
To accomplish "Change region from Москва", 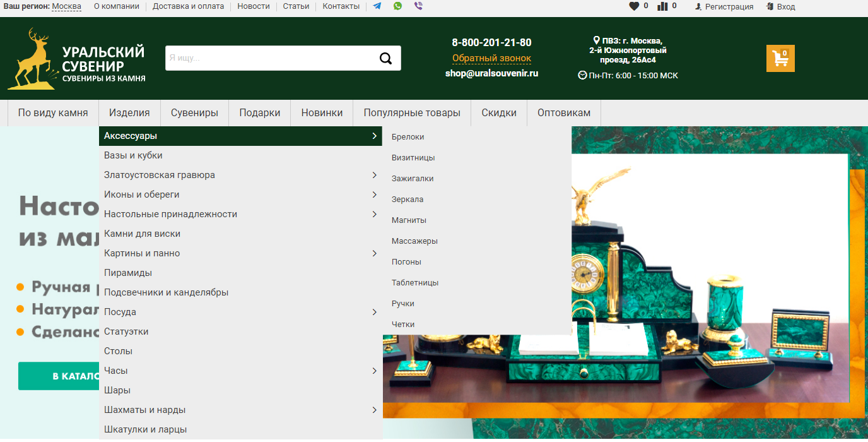I will pyautogui.click(x=66, y=6).
